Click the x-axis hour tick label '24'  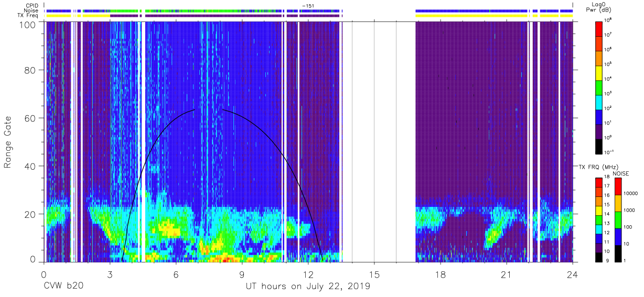(572, 274)
